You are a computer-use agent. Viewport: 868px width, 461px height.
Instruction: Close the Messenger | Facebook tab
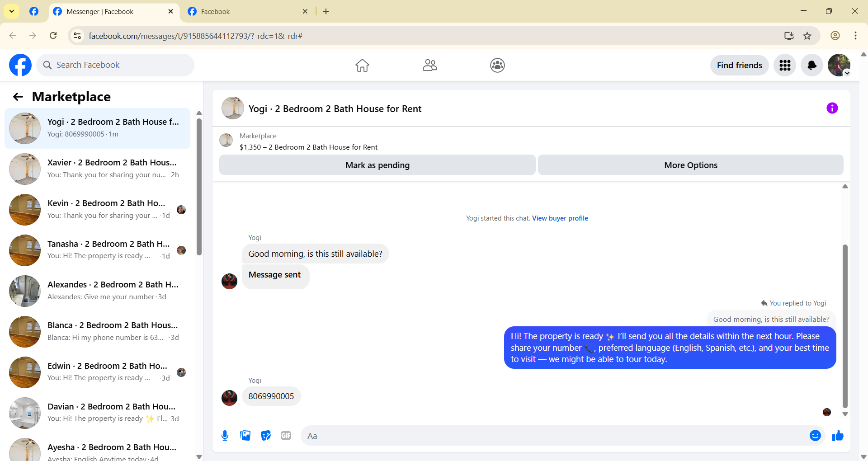(170, 11)
